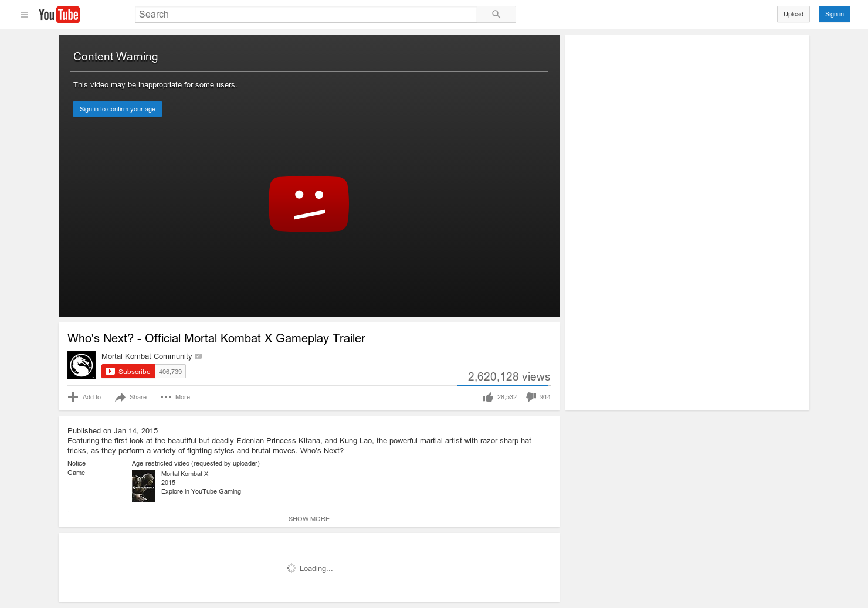Image resolution: width=868 pixels, height=608 pixels.
Task: Open Mortal Kombat X game thumbnail
Action: tap(144, 486)
